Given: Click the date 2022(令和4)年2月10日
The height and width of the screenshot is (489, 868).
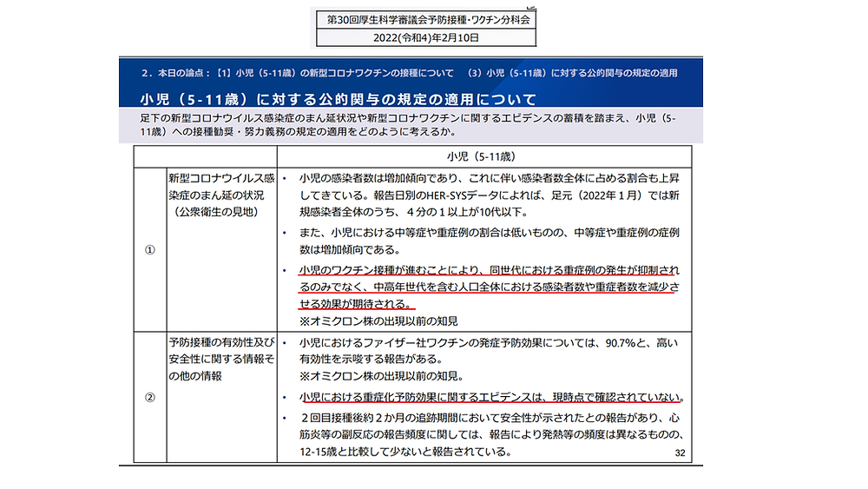Looking at the screenshot, I should (425, 37).
